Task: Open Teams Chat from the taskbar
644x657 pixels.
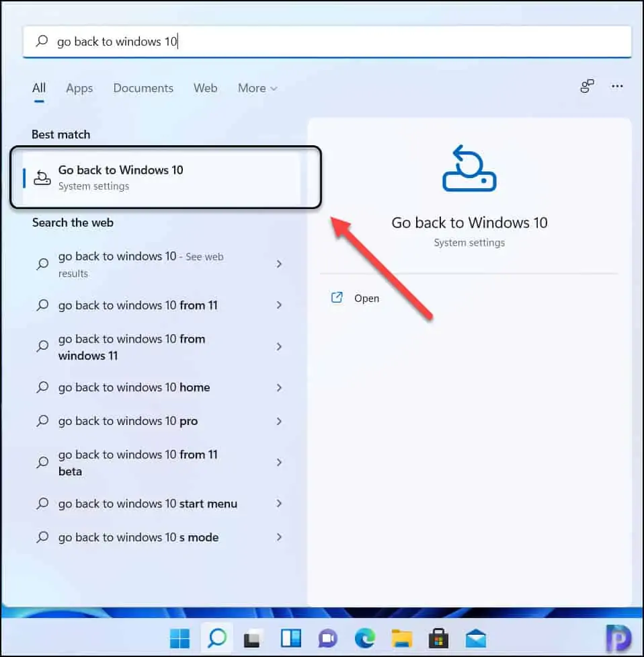Action: coord(327,639)
